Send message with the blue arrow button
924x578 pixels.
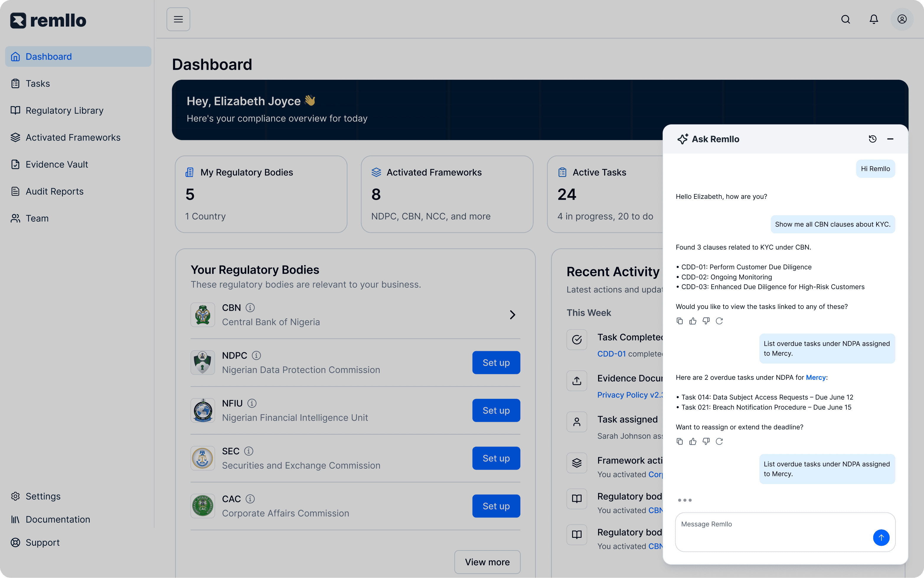881,537
